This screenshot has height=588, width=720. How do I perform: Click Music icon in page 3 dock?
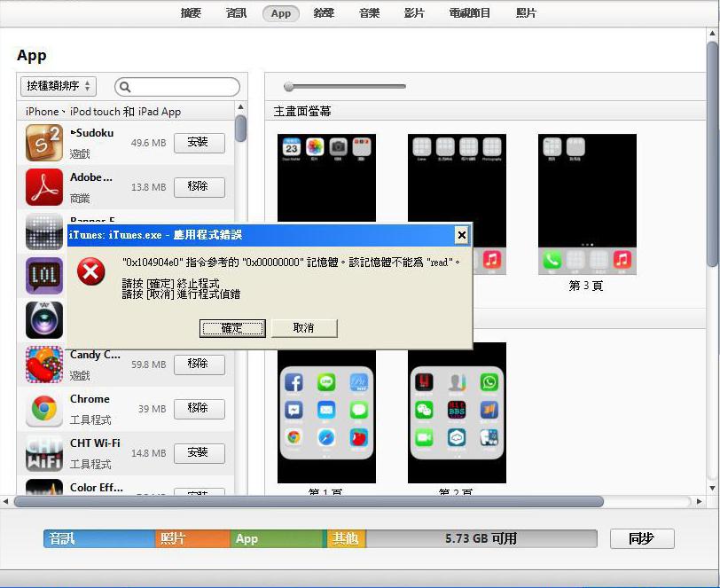(622, 260)
